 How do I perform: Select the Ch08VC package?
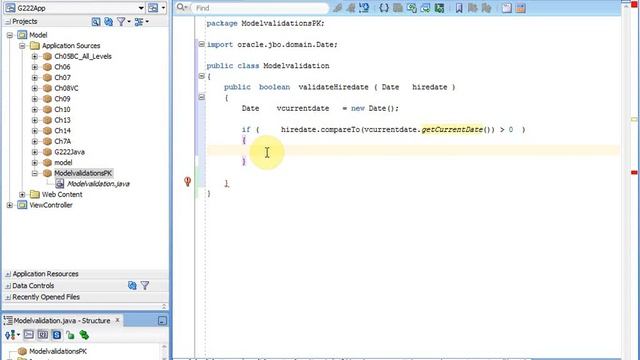click(66, 88)
